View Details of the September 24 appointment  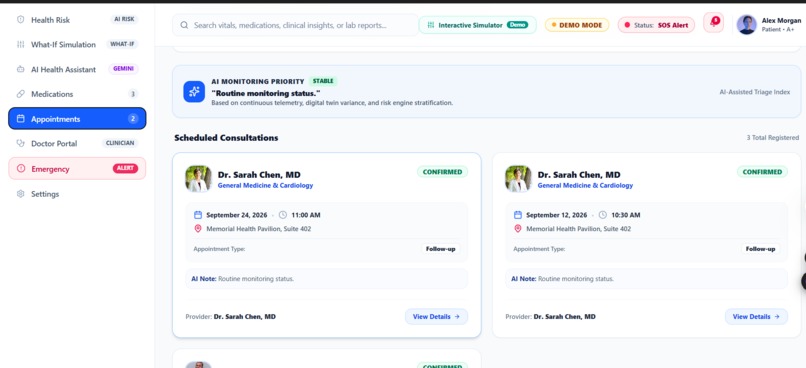[436, 317]
